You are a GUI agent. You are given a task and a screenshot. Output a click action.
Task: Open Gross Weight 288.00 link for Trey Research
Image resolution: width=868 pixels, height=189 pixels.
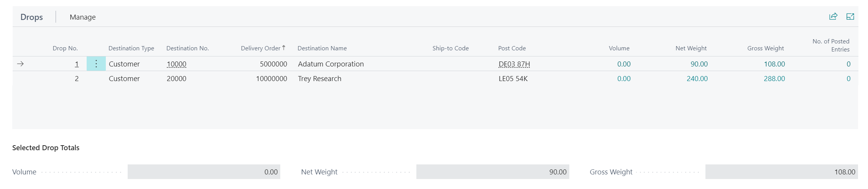pyautogui.click(x=774, y=79)
